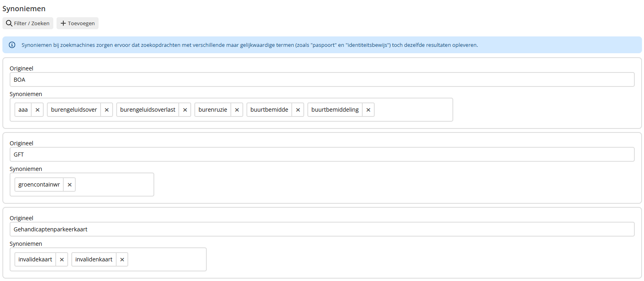Select the 'invalidenkaart' tag label
The width and height of the screenshot is (644, 281).
click(94, 259)
